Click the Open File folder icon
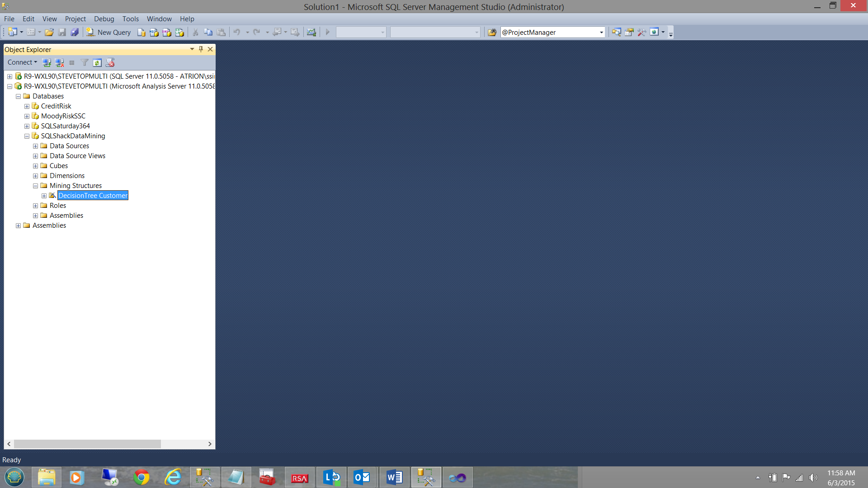The height and width of the screenshot is (488, 868). click(49, 32)
